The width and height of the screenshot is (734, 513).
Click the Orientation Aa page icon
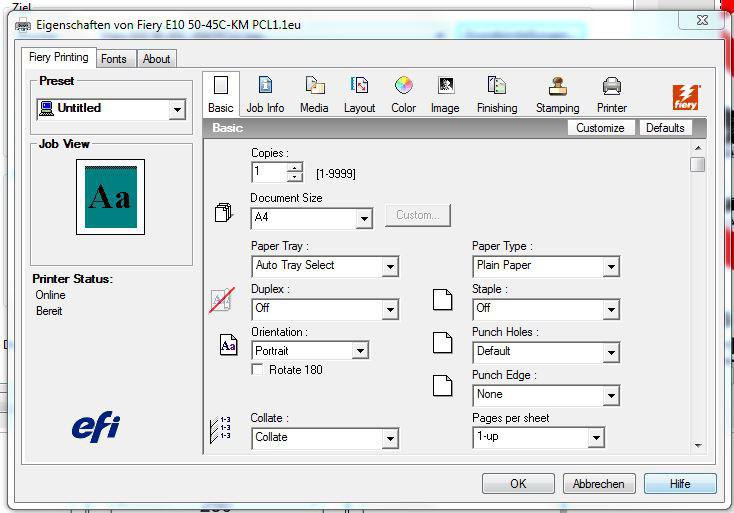[x=228, y=345]
